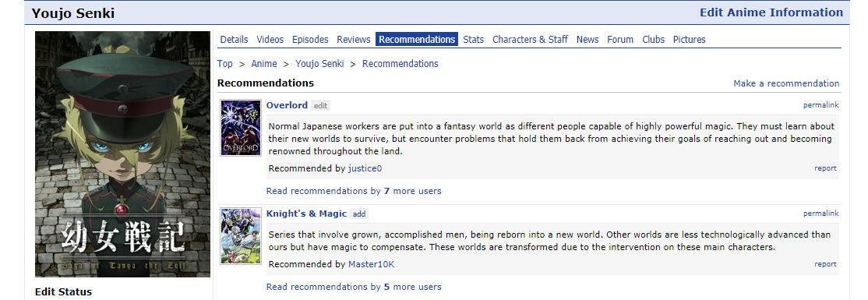
Task: Go to the Episodes tab
Action: click(x=310, y=39)
